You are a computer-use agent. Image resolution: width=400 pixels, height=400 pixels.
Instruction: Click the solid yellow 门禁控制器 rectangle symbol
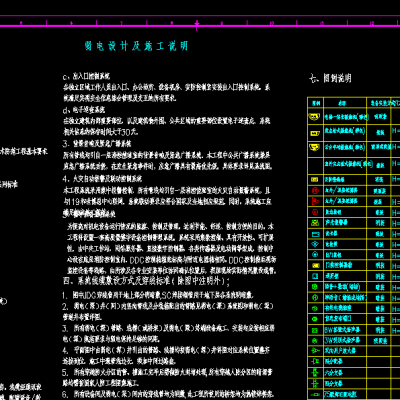[315, 266]
